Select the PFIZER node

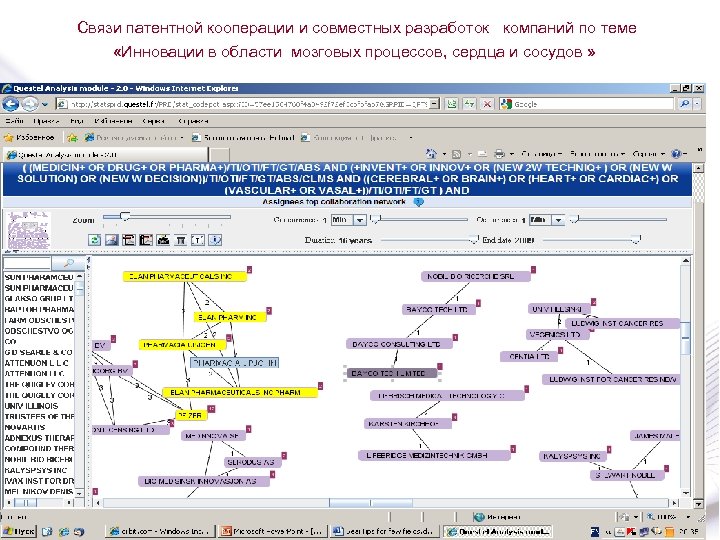pyautogui.click(x=191, y=415)
